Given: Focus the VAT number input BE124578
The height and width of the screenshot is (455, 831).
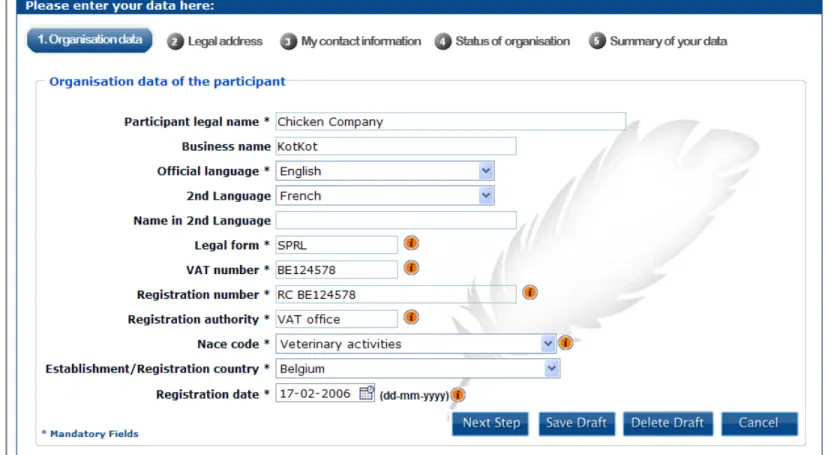Looking at the screenshot, I should (337, 270).
